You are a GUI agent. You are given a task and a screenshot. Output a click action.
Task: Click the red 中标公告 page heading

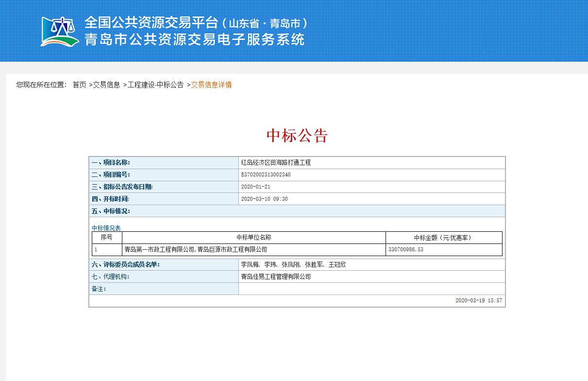coord(297,136)
